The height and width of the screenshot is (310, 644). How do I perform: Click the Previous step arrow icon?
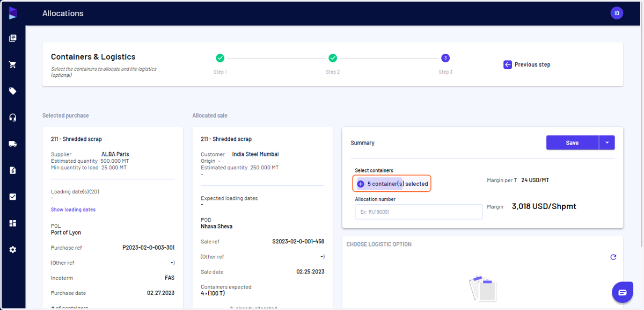pyautogui.click(x=508, y=64)
